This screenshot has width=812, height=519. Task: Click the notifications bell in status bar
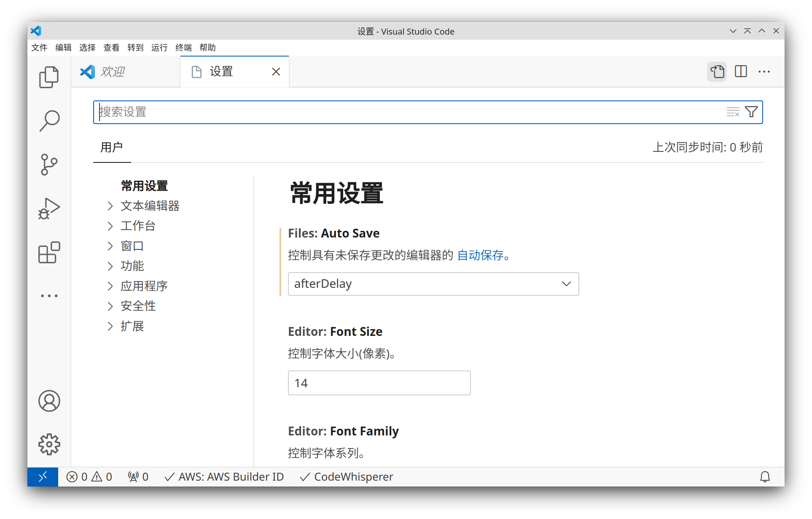pyautogui.click(x=765, y=476)
